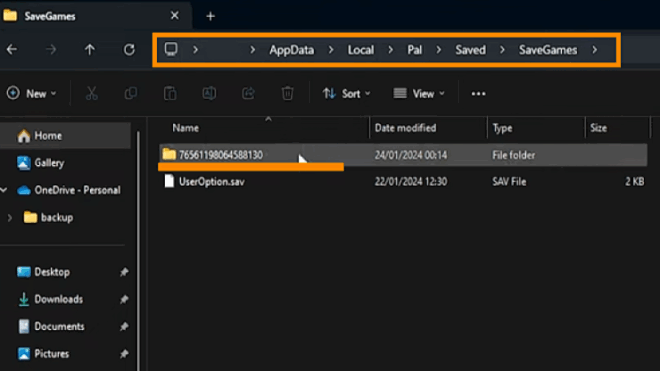Open the See more ellipsis menu
The width and height of the screenshot is (660, 371).
click(478, 93)
